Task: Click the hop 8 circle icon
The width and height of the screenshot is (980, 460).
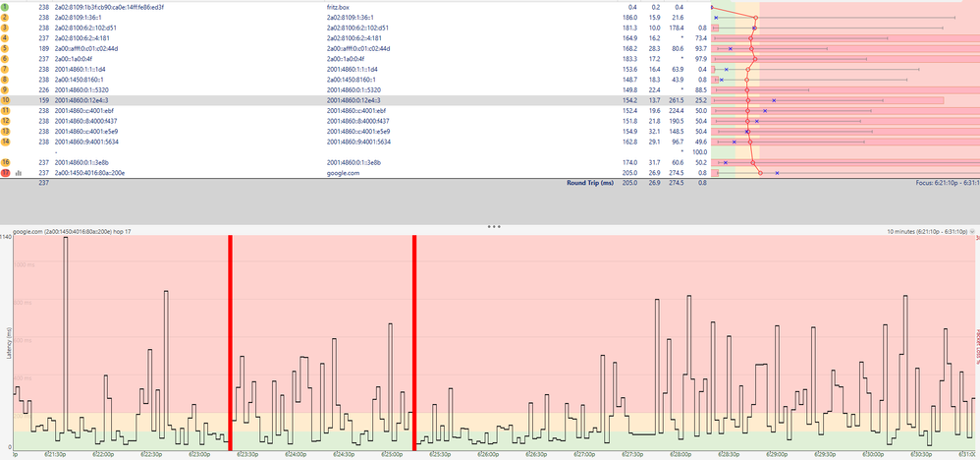Action: point(5,80)
